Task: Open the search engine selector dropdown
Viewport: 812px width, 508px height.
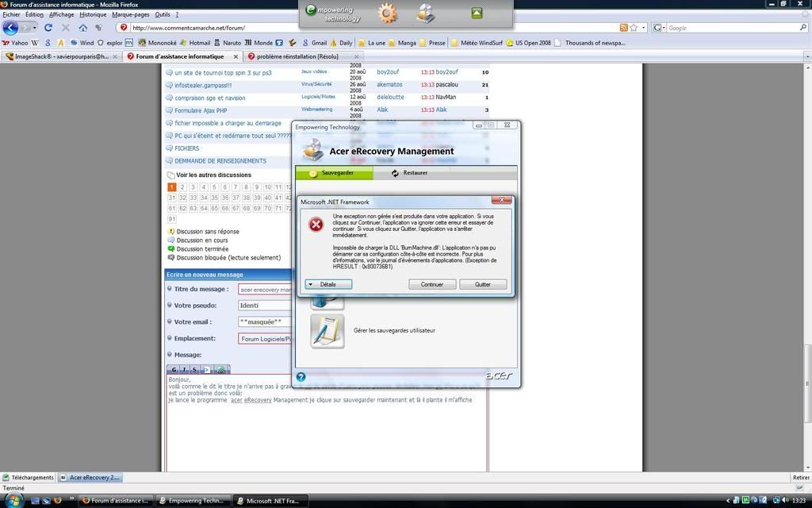Action: pos(659,28)
